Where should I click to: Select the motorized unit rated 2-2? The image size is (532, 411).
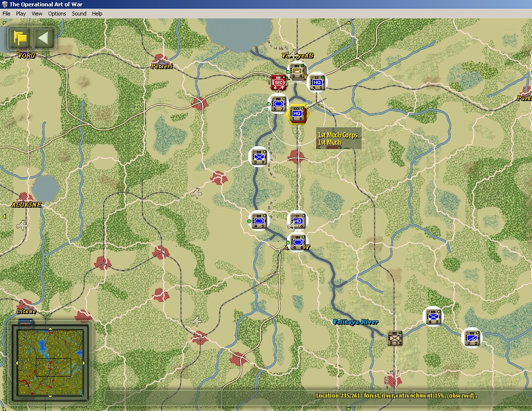[472, 338]
